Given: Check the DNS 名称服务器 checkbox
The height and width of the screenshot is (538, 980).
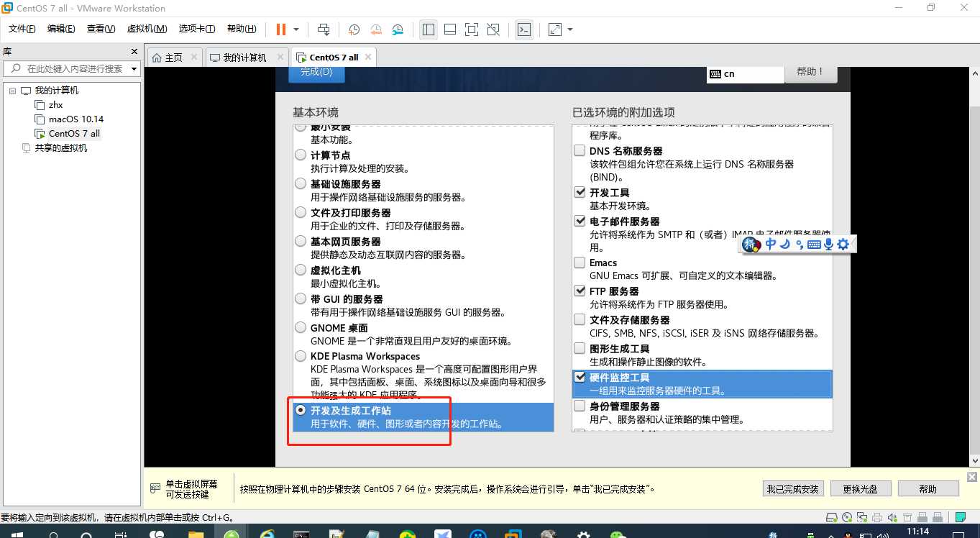Looking at the screenshot, I should tap(580, 150).
